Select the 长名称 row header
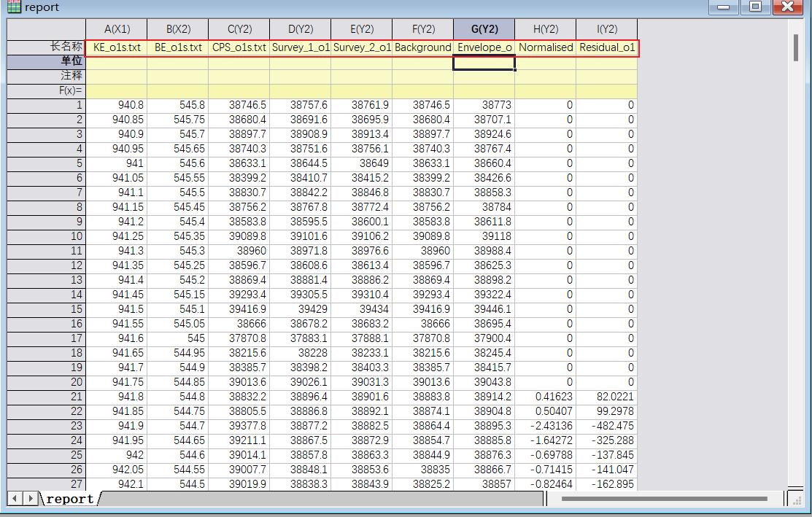812x517 pixels. (46, 47)
